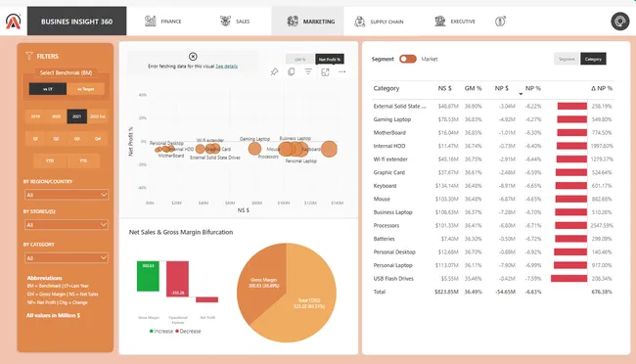
Task: Go to the Supply Chain tab
Action: pyautogui.click(x=386, y=22)
